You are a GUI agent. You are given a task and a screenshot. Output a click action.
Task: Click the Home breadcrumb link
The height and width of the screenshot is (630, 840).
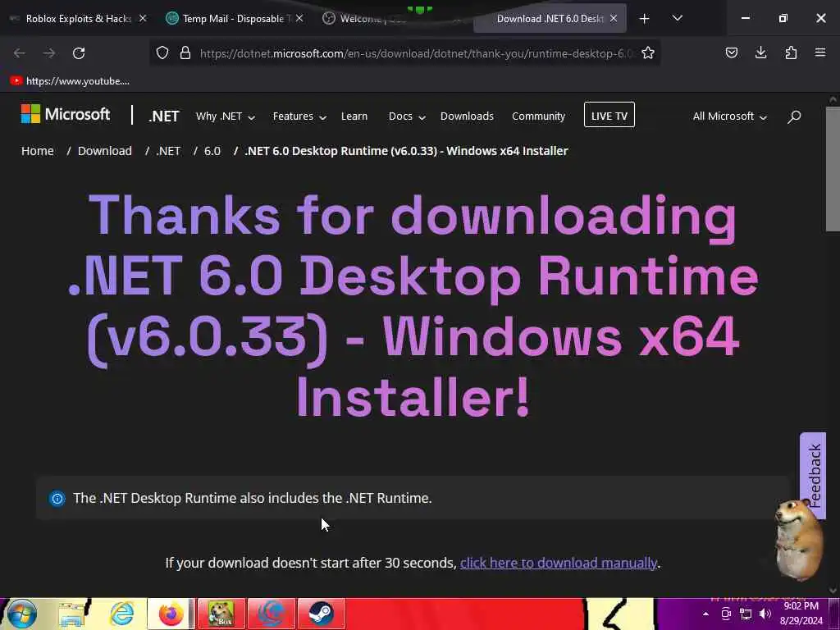pyautogui.click(x=38, y=151)
